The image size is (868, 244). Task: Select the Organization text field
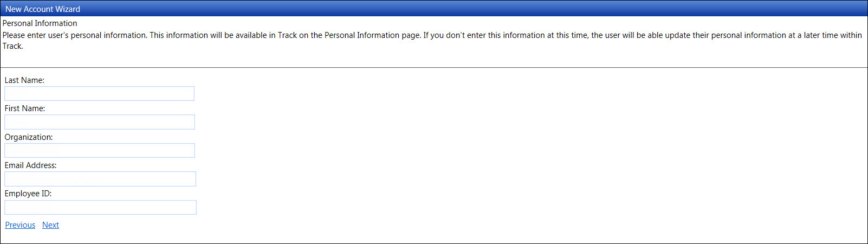coord(99,151)
